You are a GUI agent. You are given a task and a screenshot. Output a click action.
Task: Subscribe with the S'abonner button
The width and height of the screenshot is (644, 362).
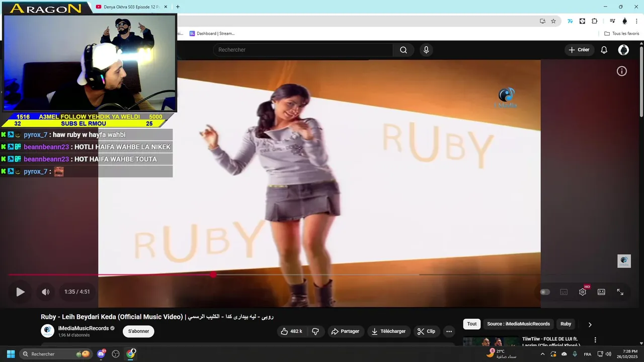click(x=138, y=331)
